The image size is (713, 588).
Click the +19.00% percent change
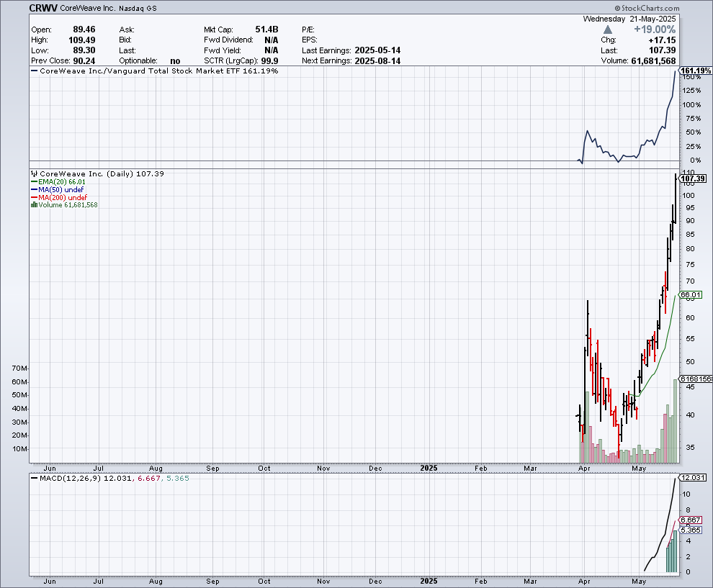[x=655, y=30]
